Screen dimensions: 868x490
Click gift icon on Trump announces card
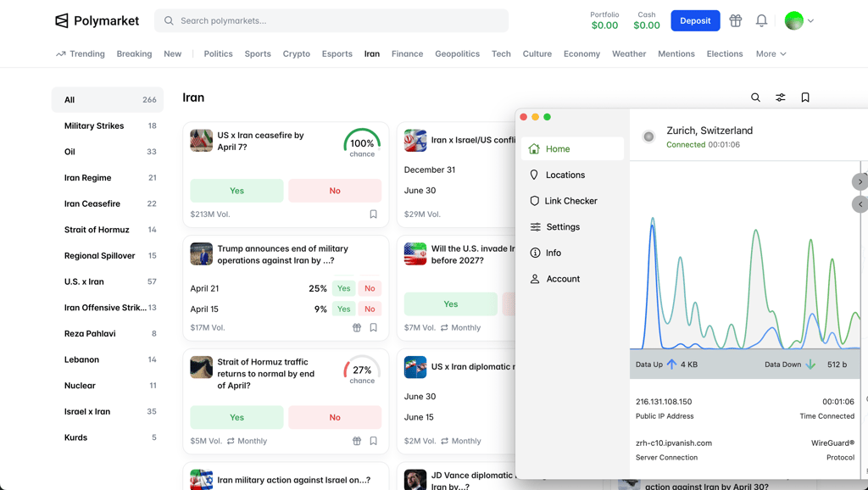[357, 328]
